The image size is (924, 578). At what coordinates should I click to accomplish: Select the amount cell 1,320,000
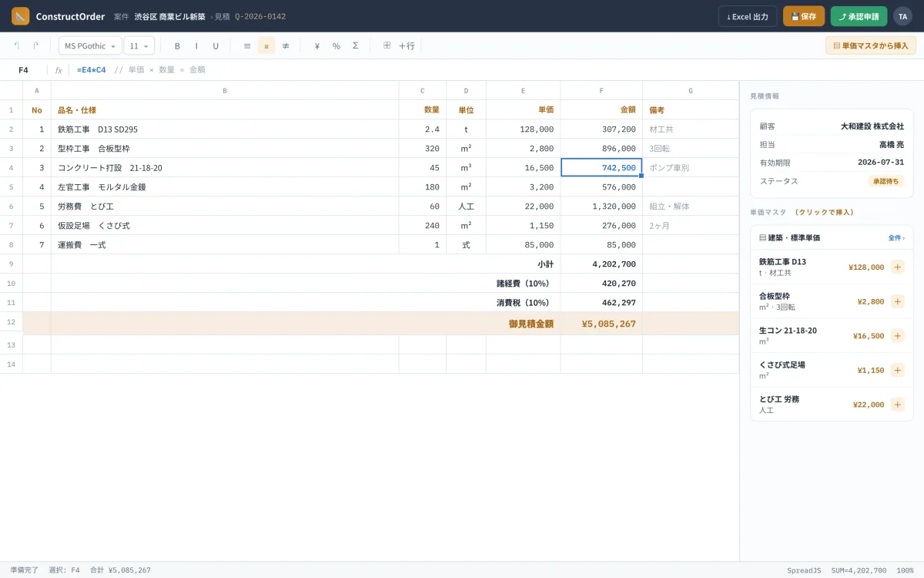point(601,206)
